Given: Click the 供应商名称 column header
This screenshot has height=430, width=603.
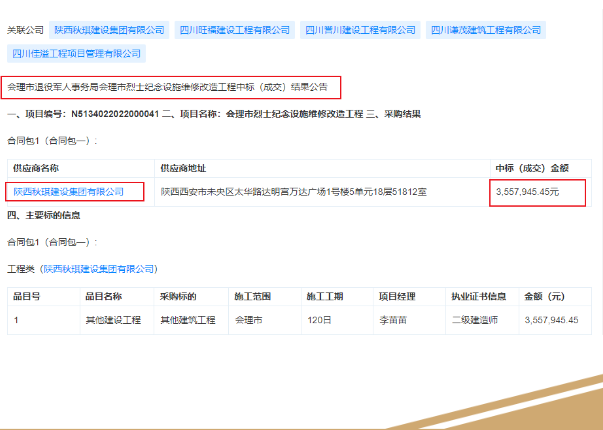Looking at the screenshot, I should pos(36,166).
